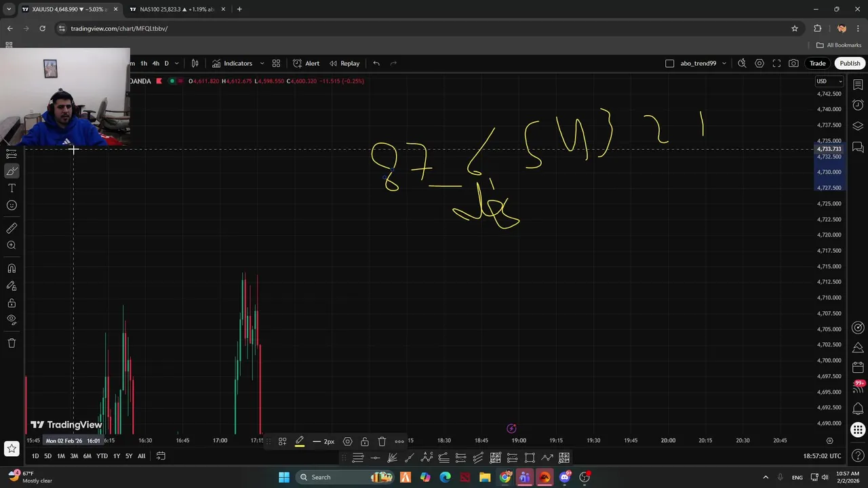Screen dimensions: 868x488
Task: Open the candlestick chart style selector
Action: tap(195, 63)
